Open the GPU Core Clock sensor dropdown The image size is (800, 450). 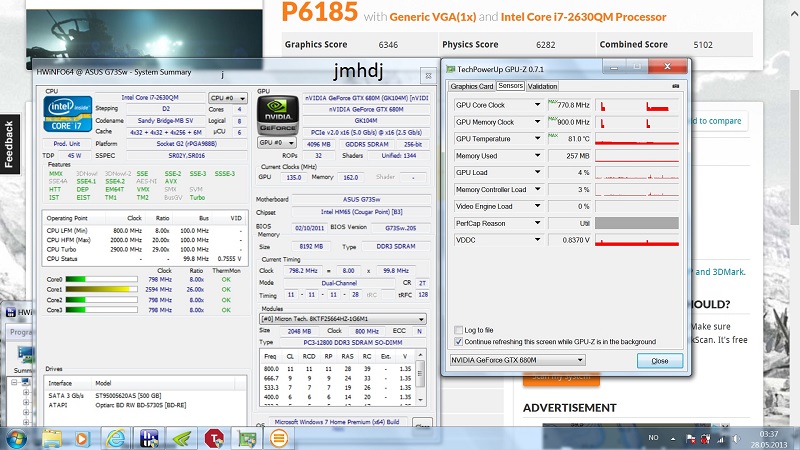[x=537, y=105]
